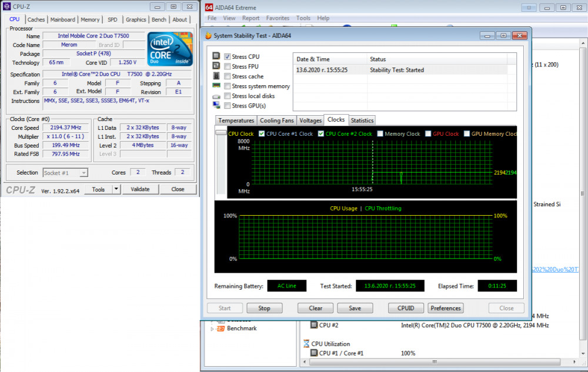
Task: Click the GPU monitor icon beside Stress GPU(s)
Action: [217, 105]
